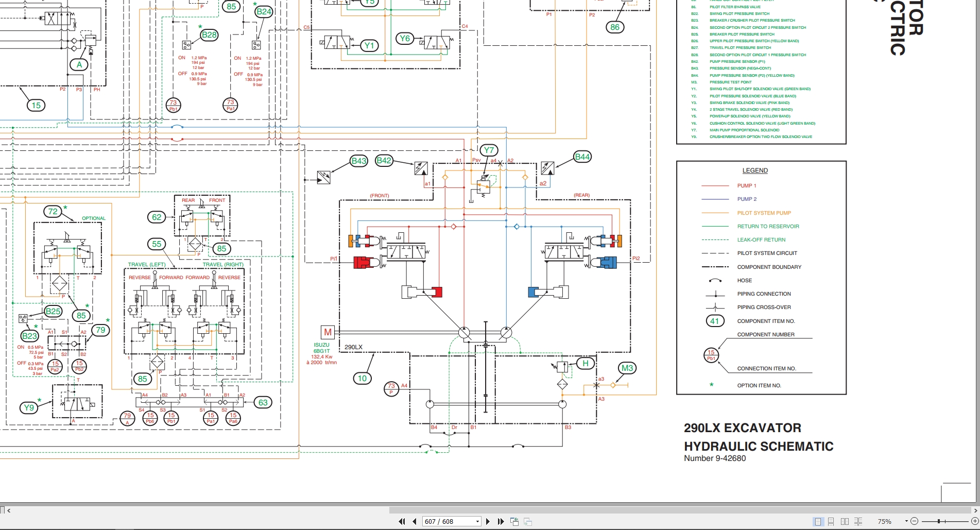Click the zoom slider handle
This screenshot has width=980, height=530.
[939, 521]
